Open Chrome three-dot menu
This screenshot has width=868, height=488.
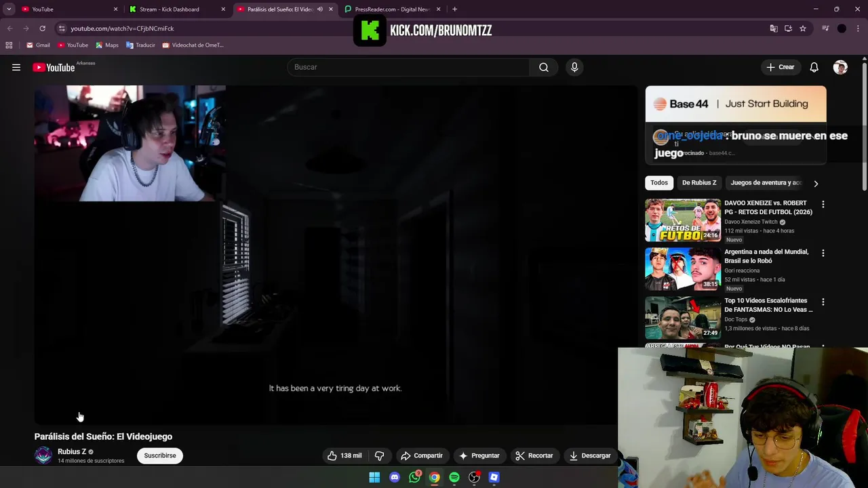pos(859,28)
